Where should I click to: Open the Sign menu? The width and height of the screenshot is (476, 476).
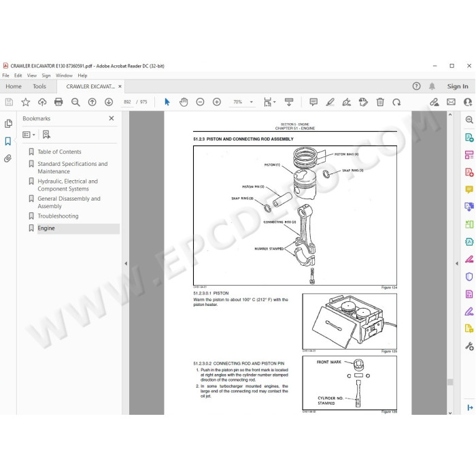click(46, 75)
